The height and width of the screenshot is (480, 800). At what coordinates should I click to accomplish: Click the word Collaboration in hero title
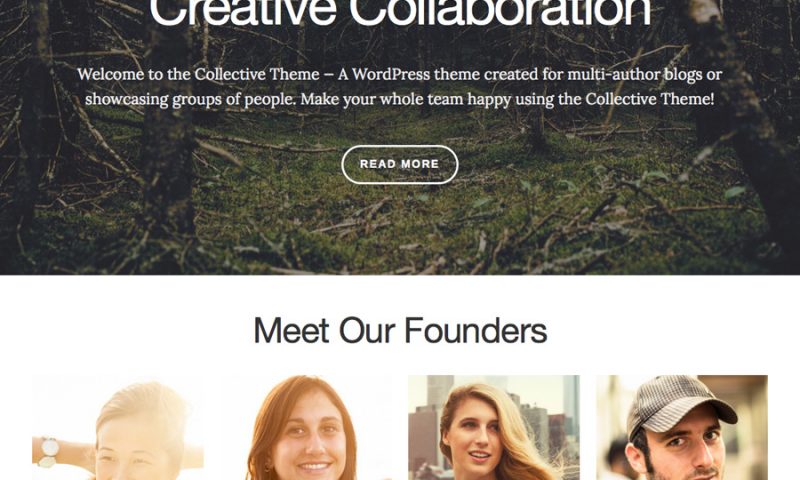tap(500, 11)
